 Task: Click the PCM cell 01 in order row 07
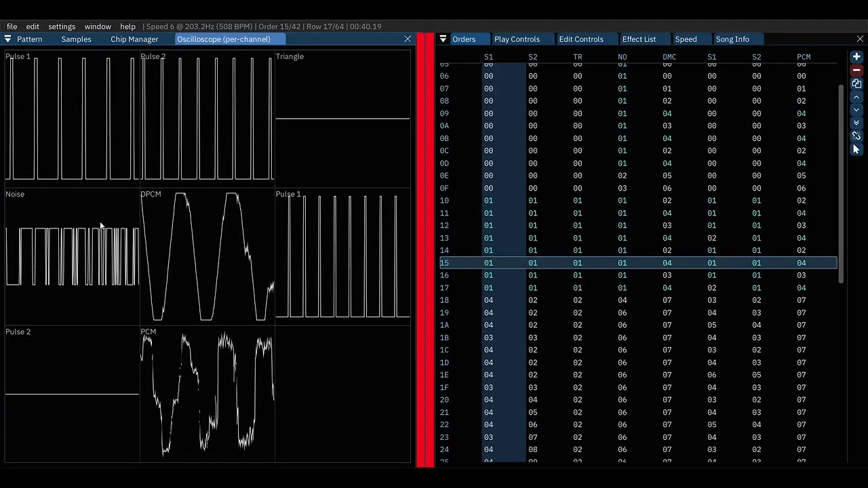point(802,89)
